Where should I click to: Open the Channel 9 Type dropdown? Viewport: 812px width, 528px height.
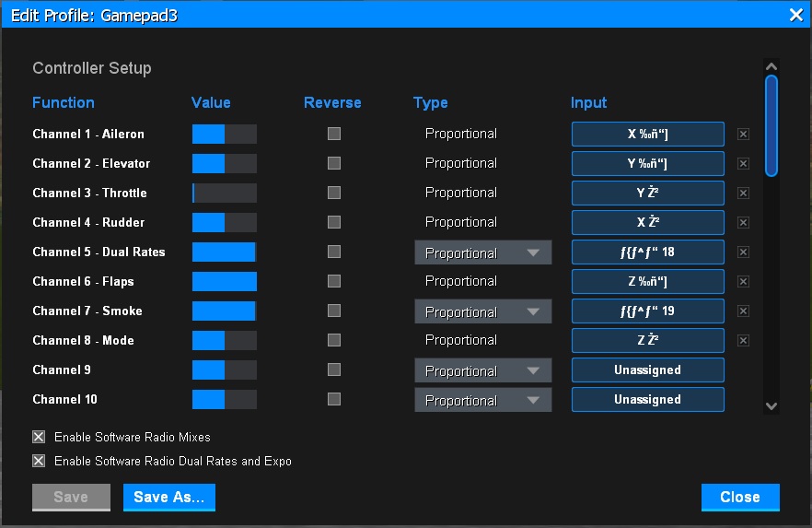coord(482,370)
